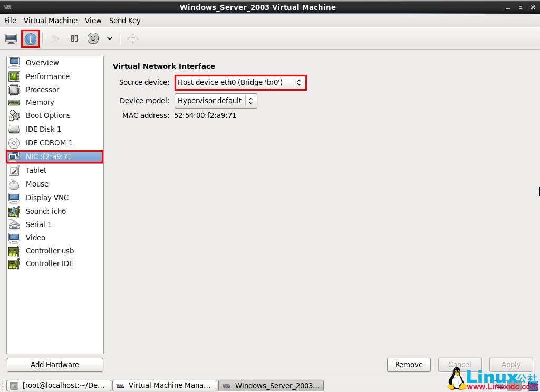
Task: Select Mouse in hardware list
Action: [x=55, y=184]
